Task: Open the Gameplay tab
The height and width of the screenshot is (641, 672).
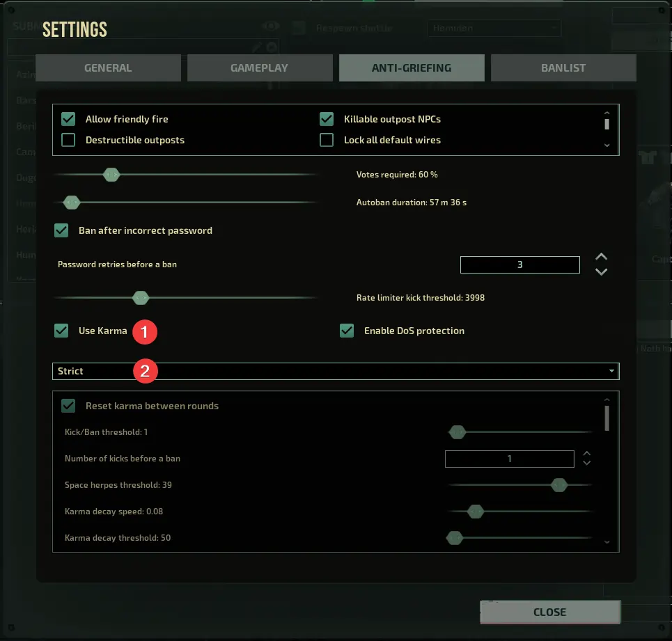Action: tap(259, 68)
